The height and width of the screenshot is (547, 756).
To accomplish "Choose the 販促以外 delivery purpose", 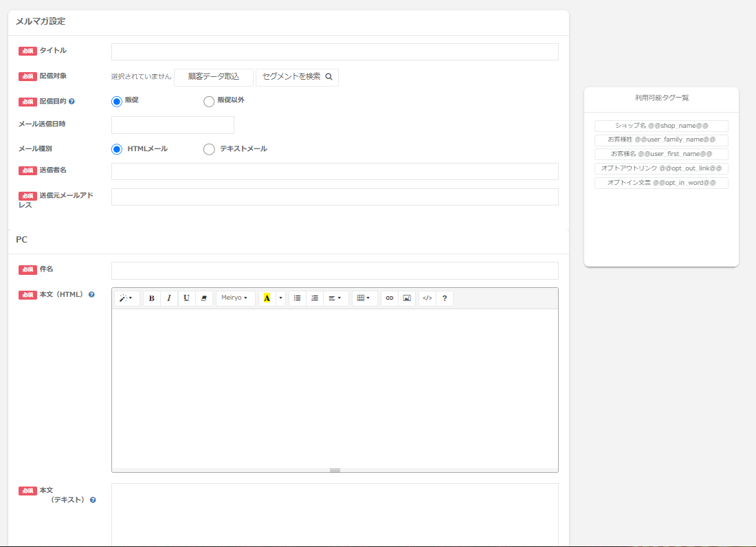I will click(x=209, y=101).
